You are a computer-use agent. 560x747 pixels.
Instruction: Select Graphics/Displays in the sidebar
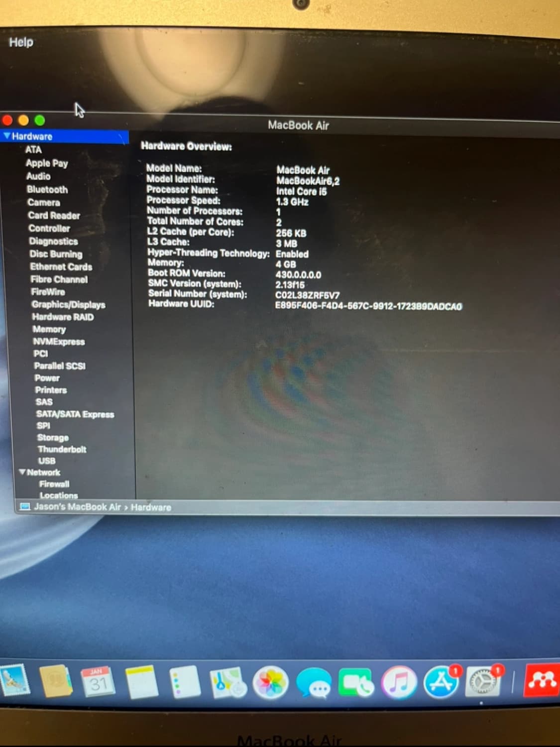[68, 304]
